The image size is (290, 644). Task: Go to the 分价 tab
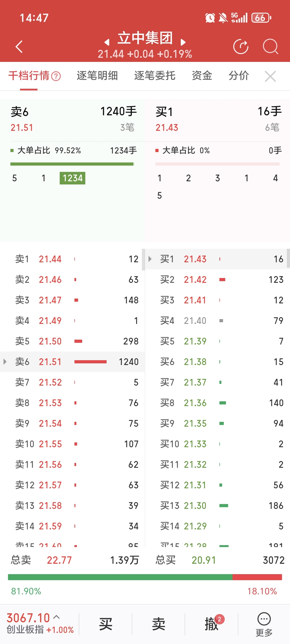(239, 76)
